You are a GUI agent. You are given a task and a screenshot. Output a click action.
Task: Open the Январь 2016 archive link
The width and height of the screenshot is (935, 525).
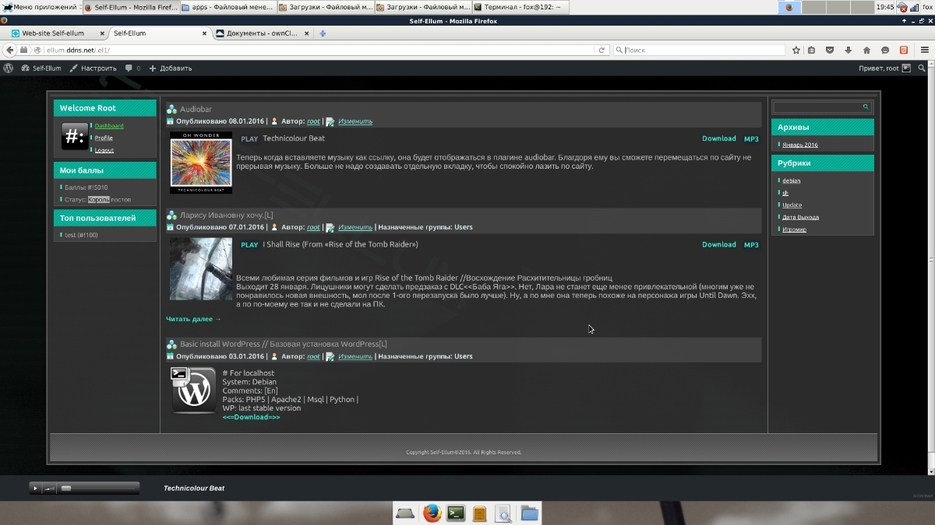[800, 145]
